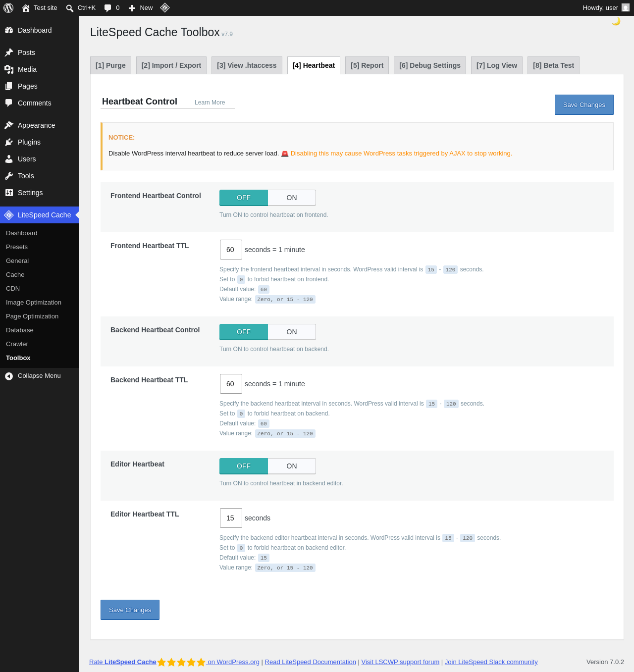Open Read LiteSpeed Documentation link
634x672 pixels.
(310, 662)
